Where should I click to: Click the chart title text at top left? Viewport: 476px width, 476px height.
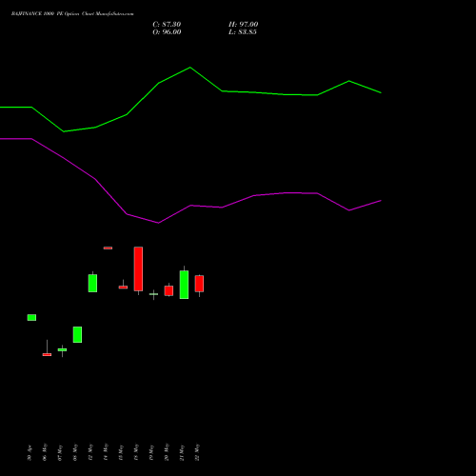[x=72, y=14]
